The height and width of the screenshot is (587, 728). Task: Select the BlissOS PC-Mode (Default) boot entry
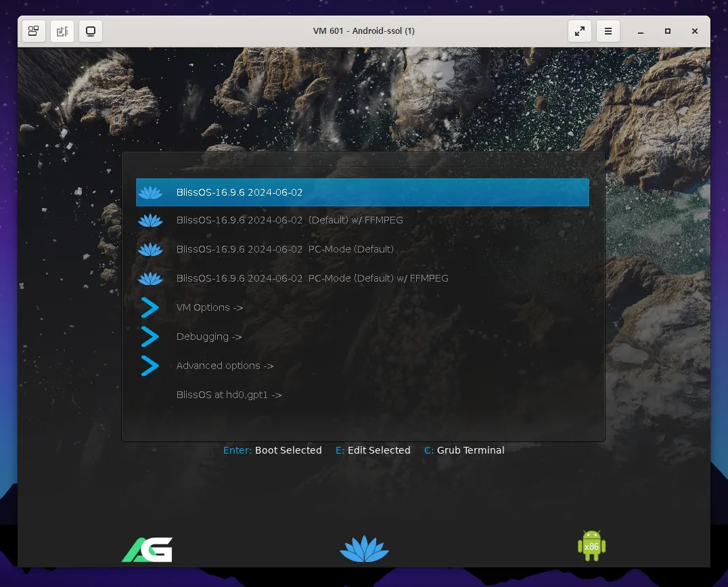[x=284, y=249]
